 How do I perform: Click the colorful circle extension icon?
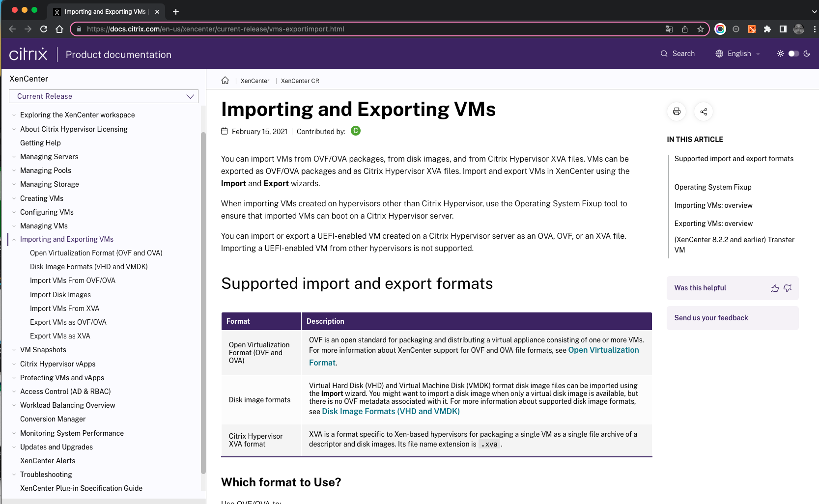pyautogui.click(x=720, y=29)
